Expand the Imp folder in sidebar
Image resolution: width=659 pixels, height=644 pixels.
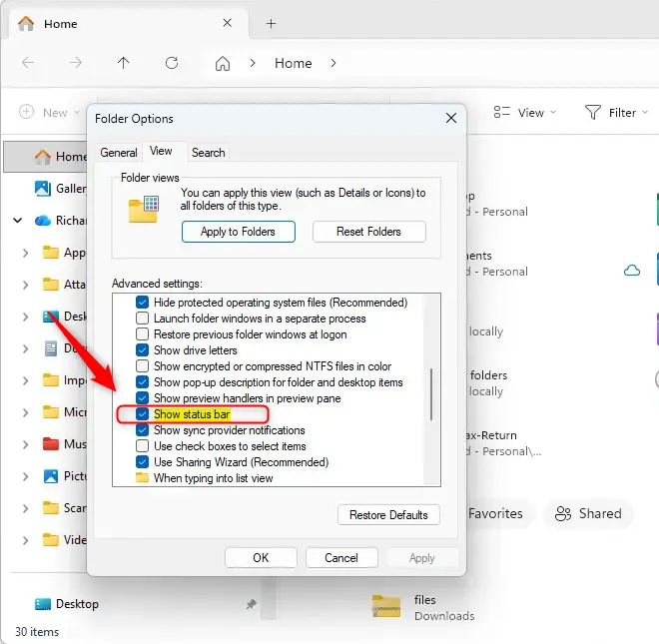(26, 380)
